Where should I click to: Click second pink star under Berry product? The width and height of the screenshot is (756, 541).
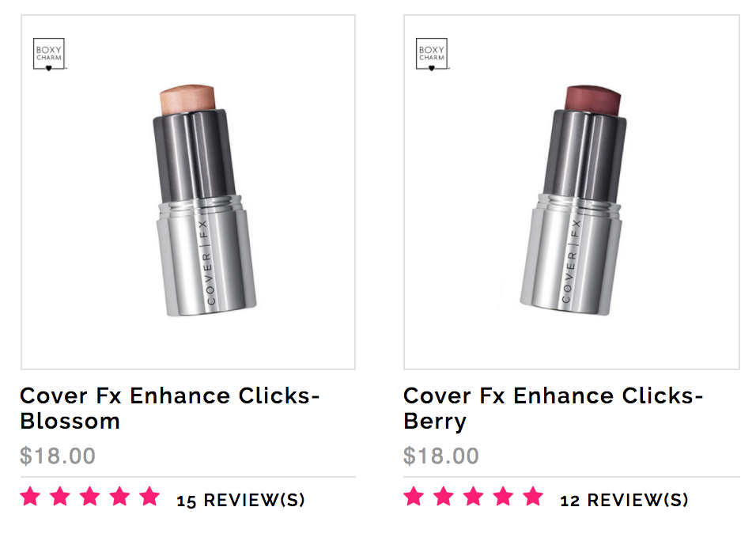click(x=444, y=497)
